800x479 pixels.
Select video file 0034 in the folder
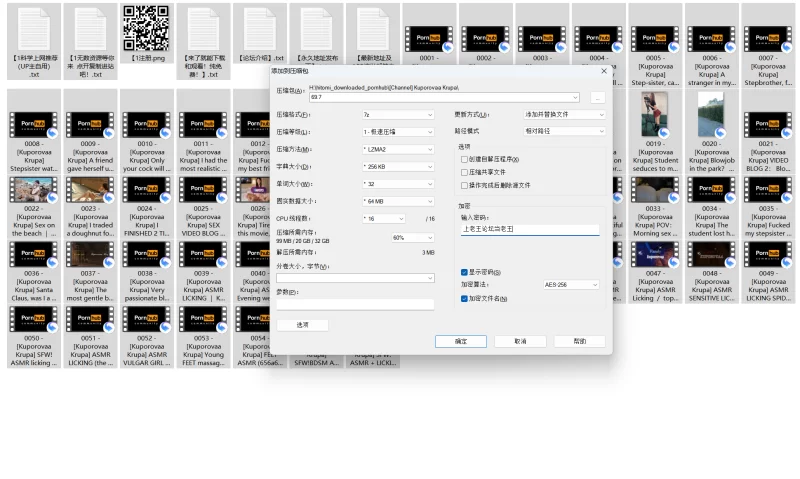click(712, 207)
